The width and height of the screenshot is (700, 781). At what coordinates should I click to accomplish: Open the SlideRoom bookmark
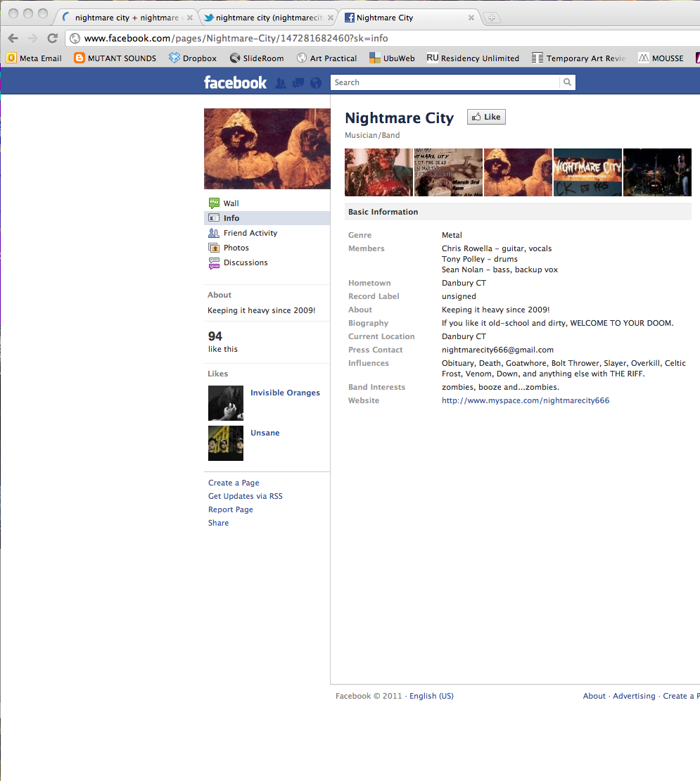point(257,58)
